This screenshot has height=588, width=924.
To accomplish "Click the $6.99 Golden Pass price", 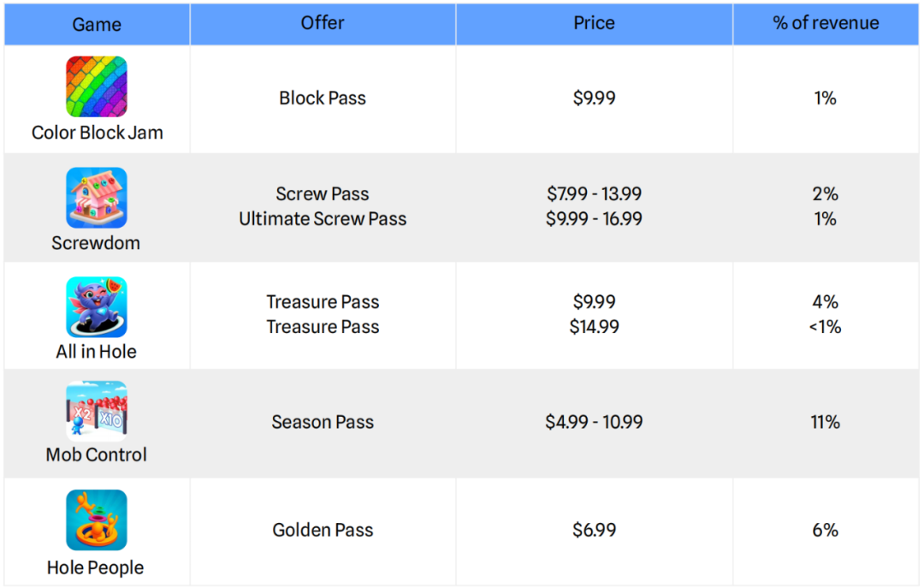I will pos(594,530).
